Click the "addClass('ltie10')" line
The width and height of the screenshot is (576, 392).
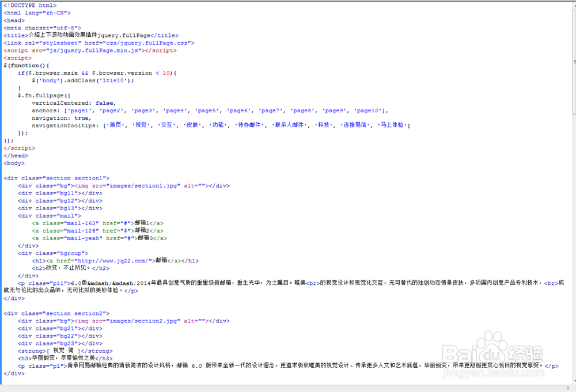pyautogui.click(x=83, y=81)
